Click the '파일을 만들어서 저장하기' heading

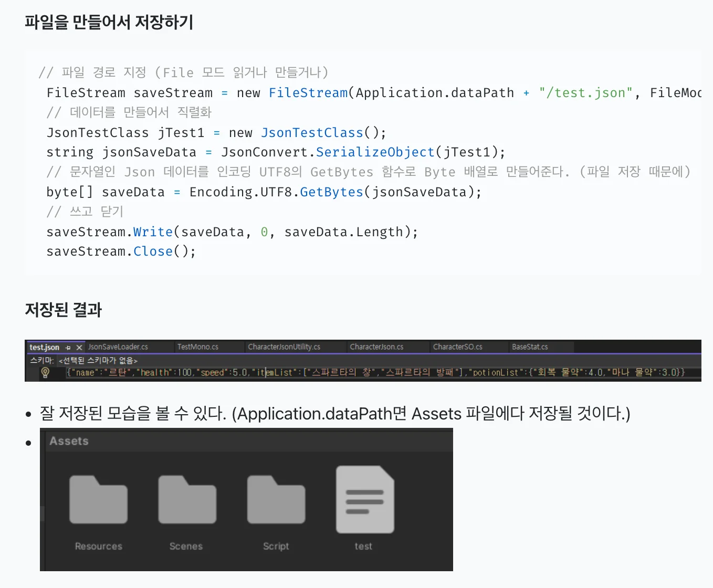click(109, 22)
